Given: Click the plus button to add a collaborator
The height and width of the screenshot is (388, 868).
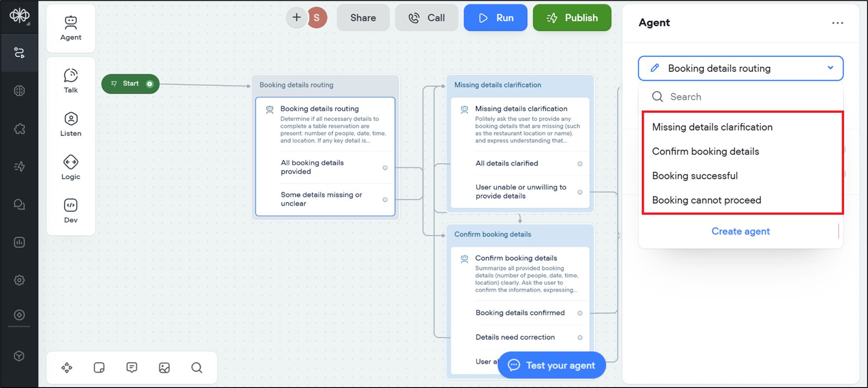Looking at the screenshot, I should pyautogui.click(x=297, y=18).
